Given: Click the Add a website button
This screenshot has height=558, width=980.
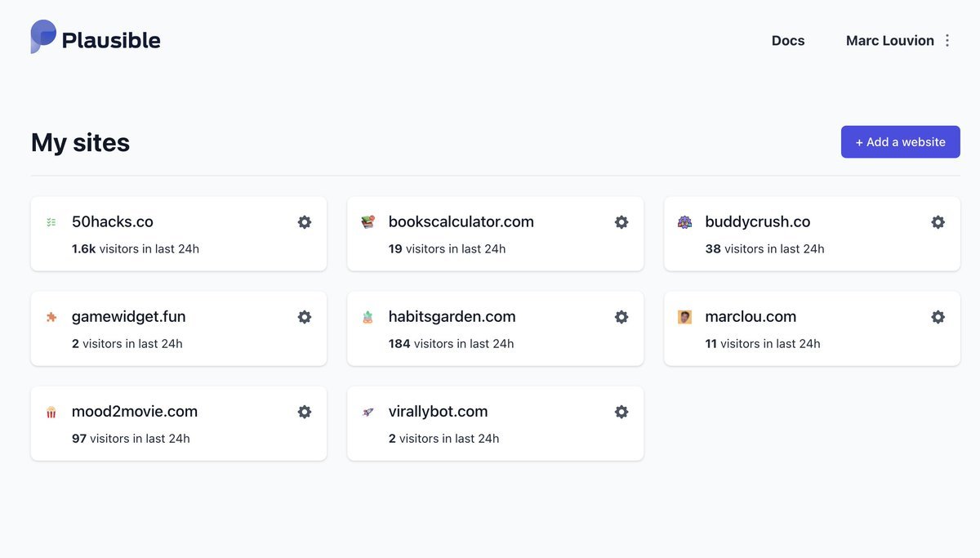Looking at the screenshot, I should click(900, 142).
